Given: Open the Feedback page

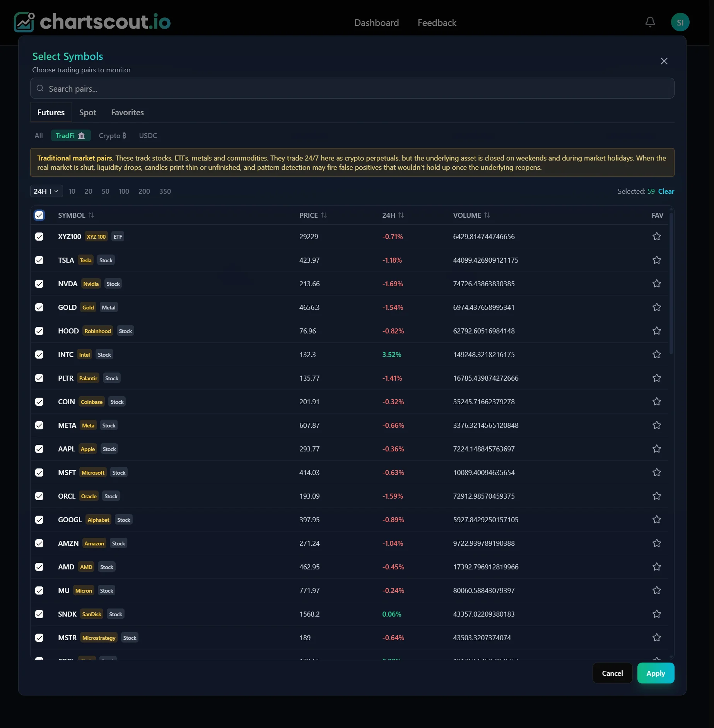Looking at the screenshot, I should [437, 23].
